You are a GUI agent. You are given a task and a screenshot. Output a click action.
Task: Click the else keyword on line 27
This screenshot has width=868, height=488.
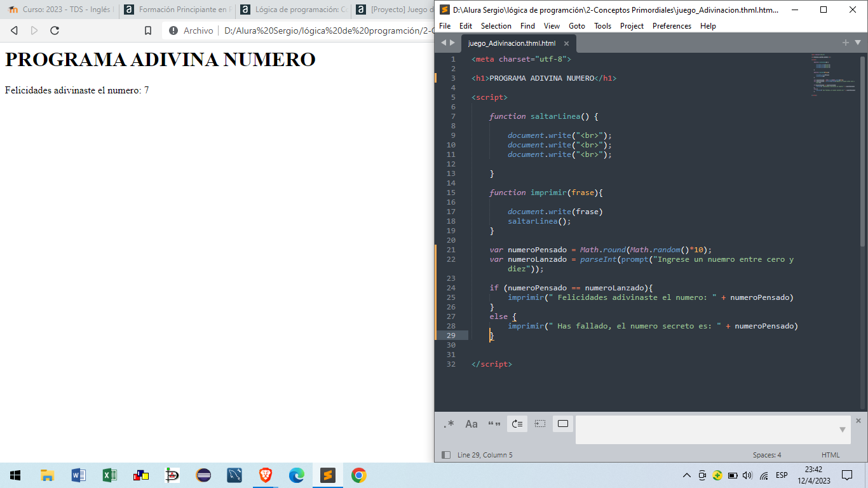[x=499, y=316]
